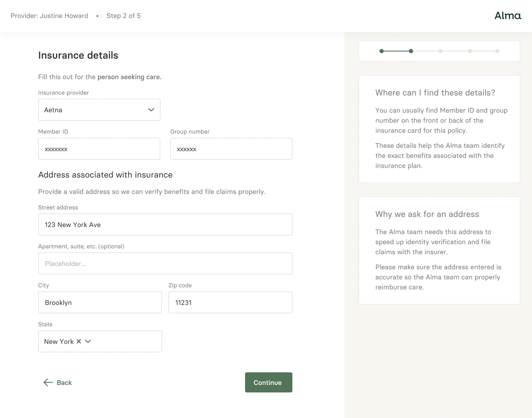The width and height of the screenshot is (532, 418).
Task: Click the Continue button
Action: (268, 382)
